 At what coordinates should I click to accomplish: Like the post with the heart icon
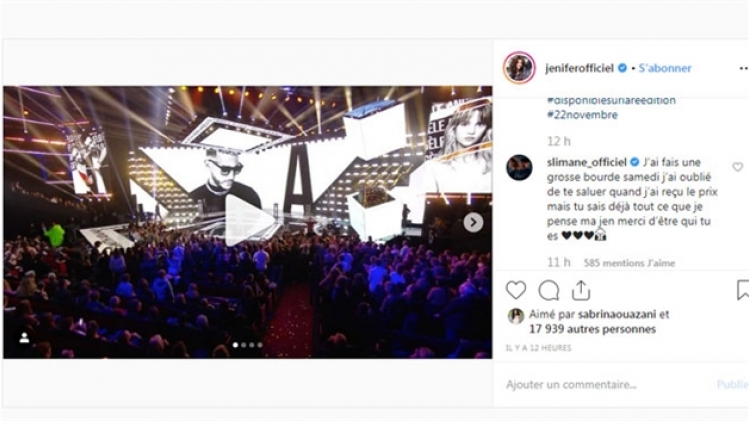click(x=516, y=290)
